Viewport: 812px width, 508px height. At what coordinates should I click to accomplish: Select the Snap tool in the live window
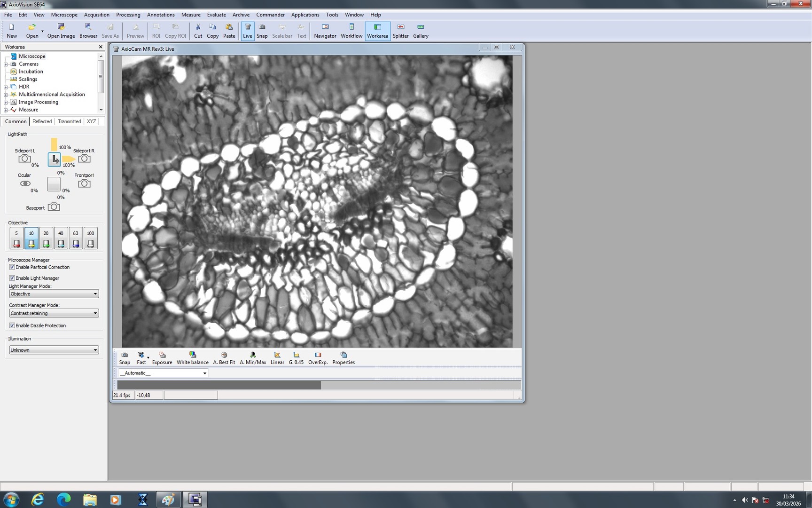pyautogui.click(x=125, y=357)
